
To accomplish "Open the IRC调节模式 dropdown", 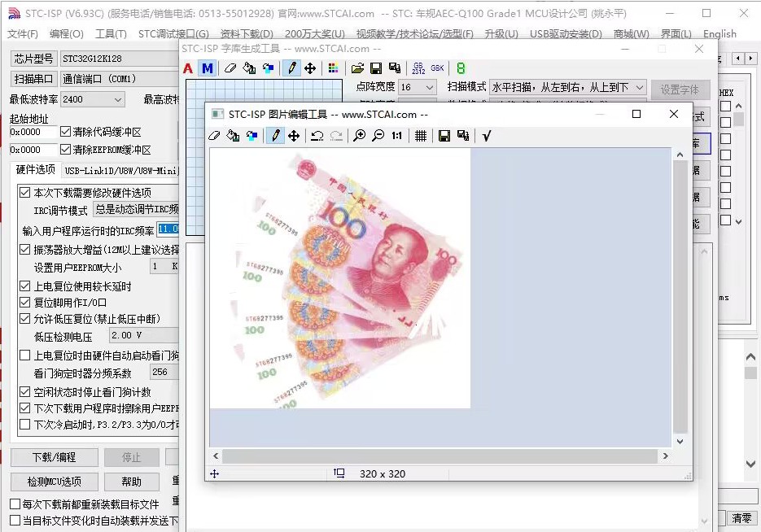I will [136, 209].
